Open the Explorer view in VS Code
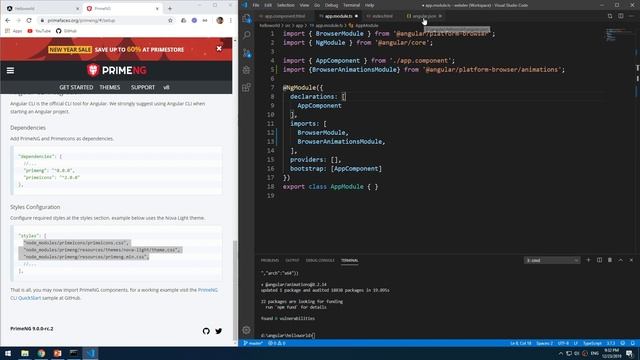This screenshot has height=360, width=640. click(x=247, y=19)
